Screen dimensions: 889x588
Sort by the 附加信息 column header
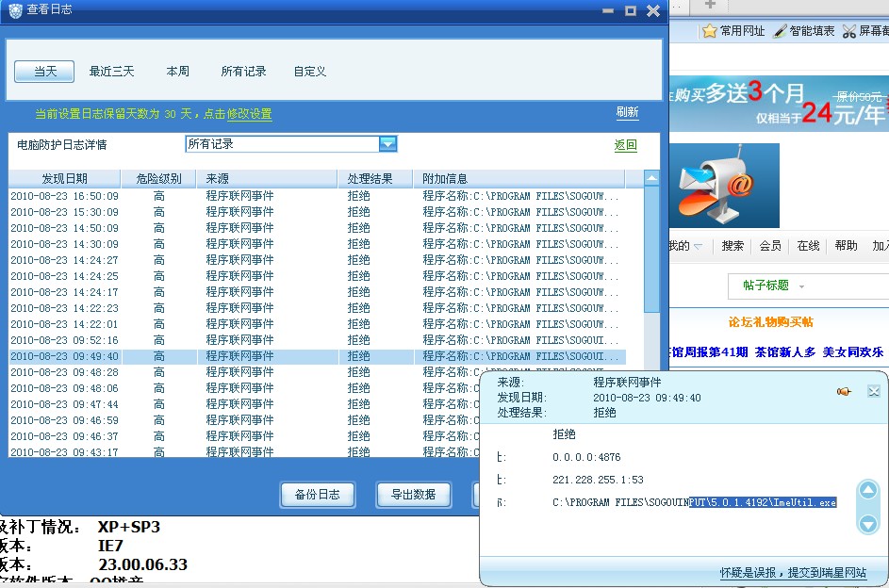[519, 178]
